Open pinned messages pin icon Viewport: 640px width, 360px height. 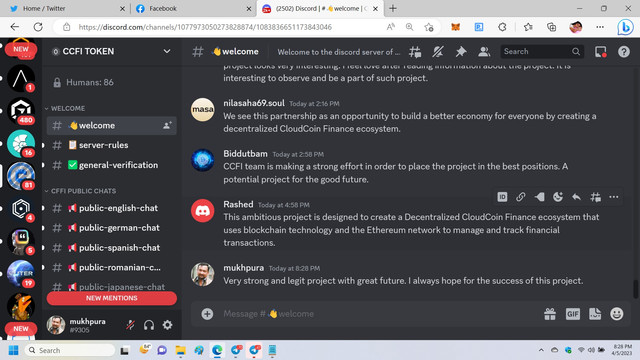point(461,52)
